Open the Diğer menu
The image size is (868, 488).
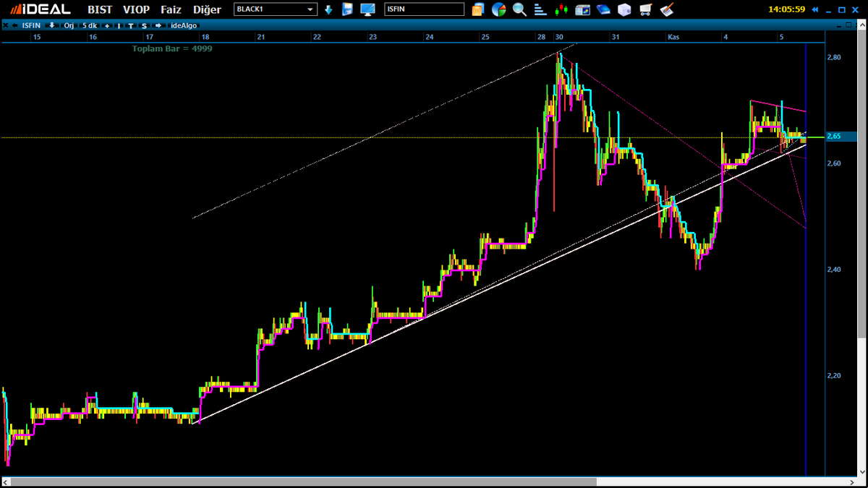click(x=208, y=9)
